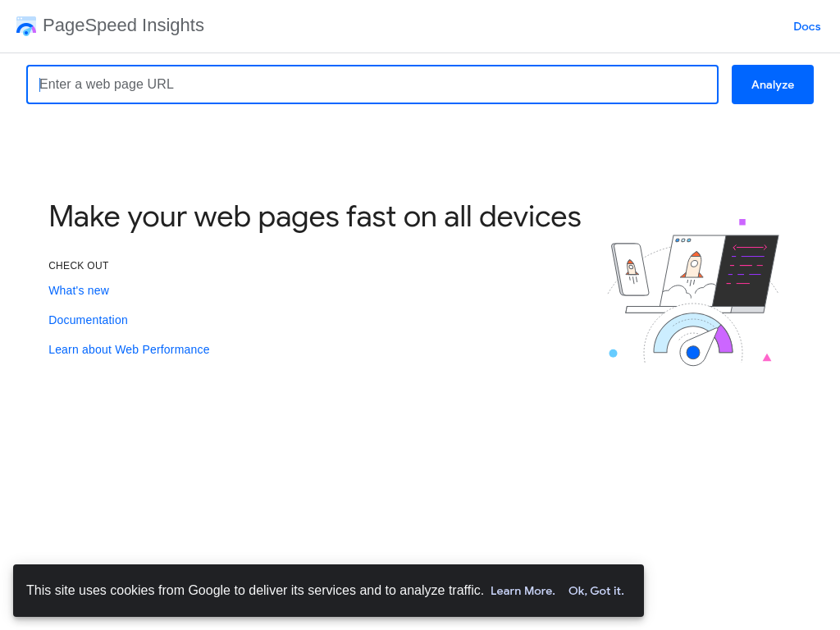Open the Documentation link
The image size is (840, 630).
click(89, 320)
